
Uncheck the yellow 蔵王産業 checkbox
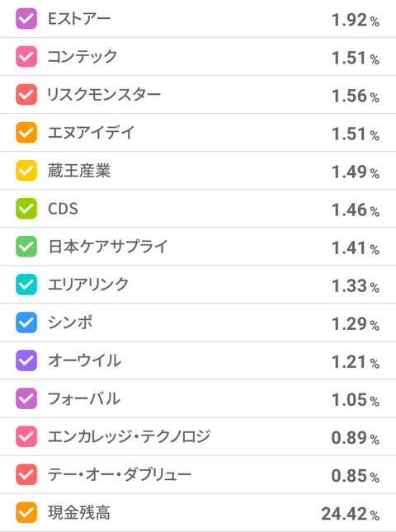click(x=26, y=171)
